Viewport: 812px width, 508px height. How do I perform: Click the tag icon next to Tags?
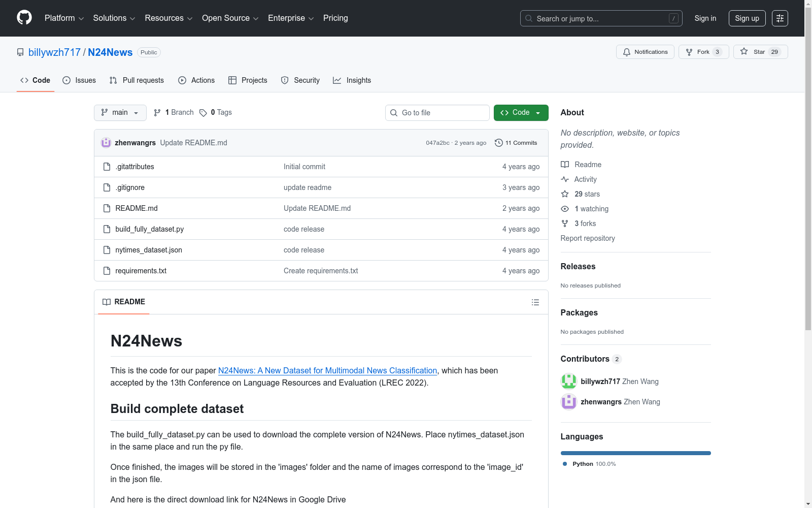click(x=203, y=113)
